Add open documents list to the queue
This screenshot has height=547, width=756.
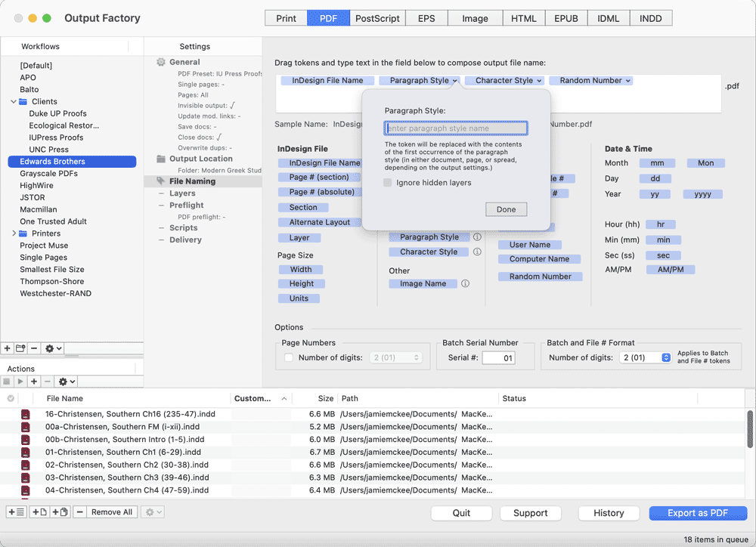click(17, 511)
